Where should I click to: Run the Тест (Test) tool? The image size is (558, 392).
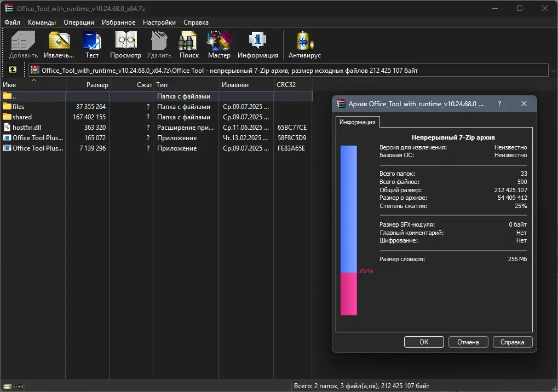coord(91,44)
